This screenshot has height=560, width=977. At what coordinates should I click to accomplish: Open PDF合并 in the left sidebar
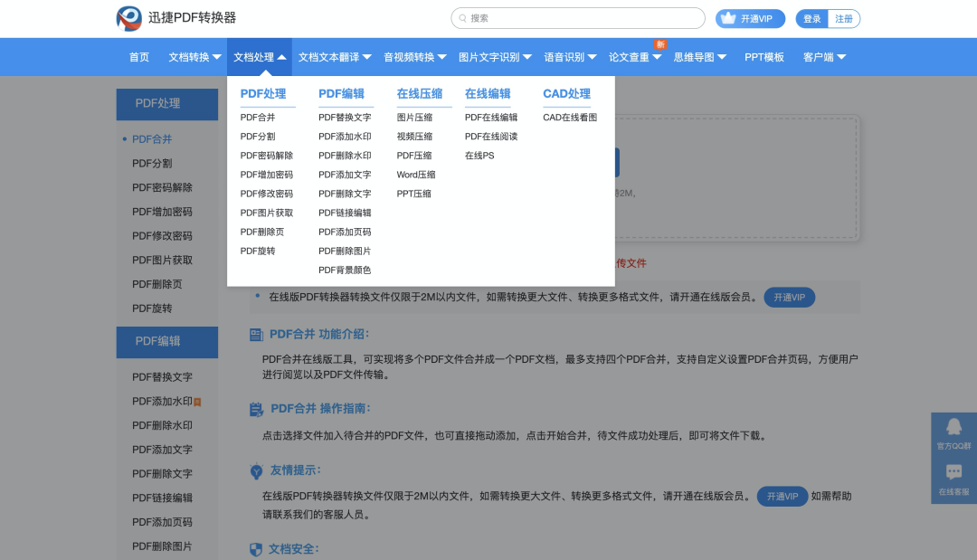[x=152, y=139]
